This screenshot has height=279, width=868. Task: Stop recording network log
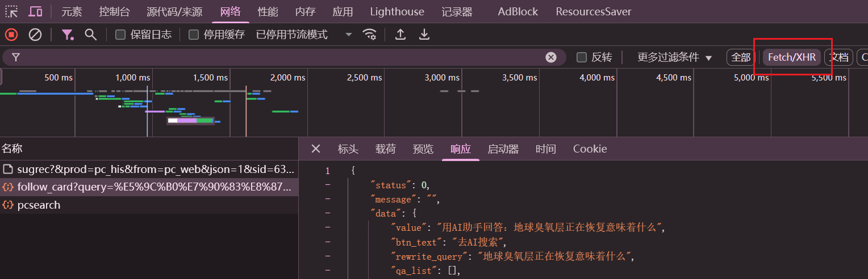click(11, 35)
